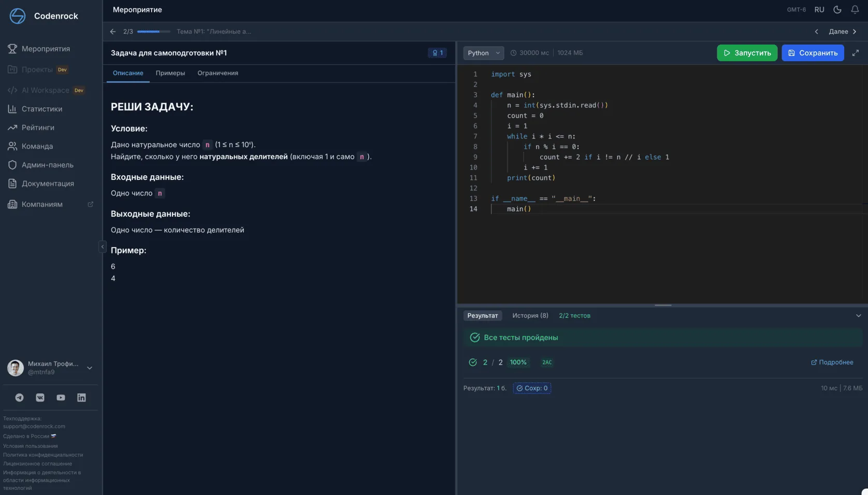868x495 pixels.
Task: Open the Telegram social icon
Action: click(x=19, y=398)
